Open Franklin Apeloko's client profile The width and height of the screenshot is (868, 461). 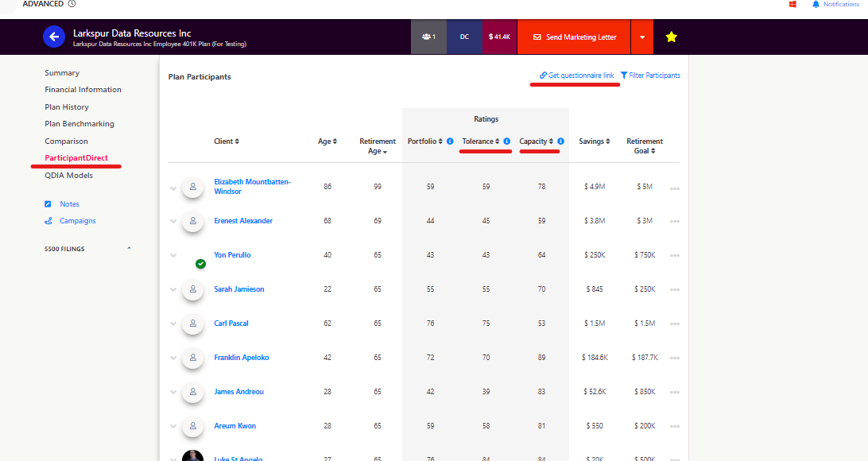tap(241, 358)
